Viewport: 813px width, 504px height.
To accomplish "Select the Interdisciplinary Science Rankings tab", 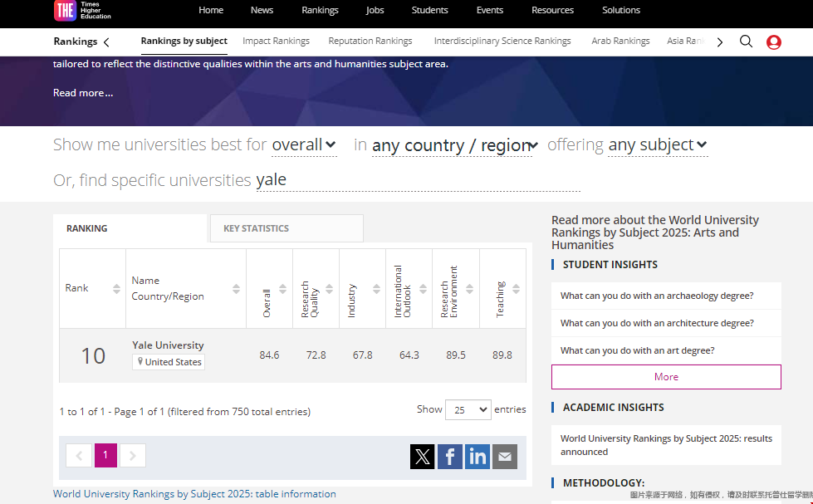I will [502, 41].
